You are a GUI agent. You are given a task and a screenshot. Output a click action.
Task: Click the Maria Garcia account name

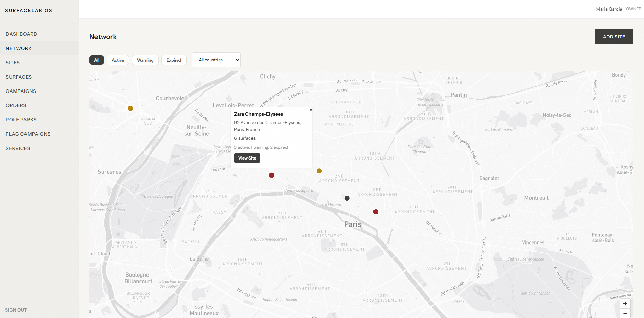(609, 9)
